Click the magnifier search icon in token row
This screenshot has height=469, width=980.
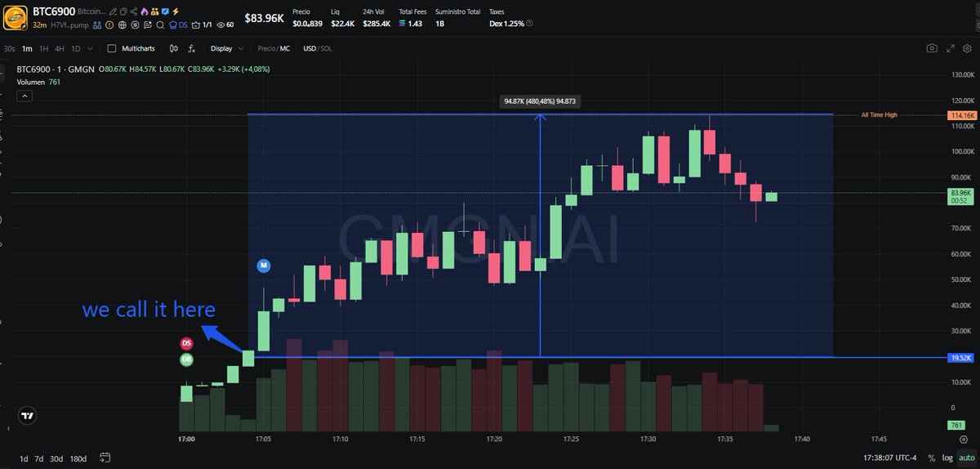[160, 25]
